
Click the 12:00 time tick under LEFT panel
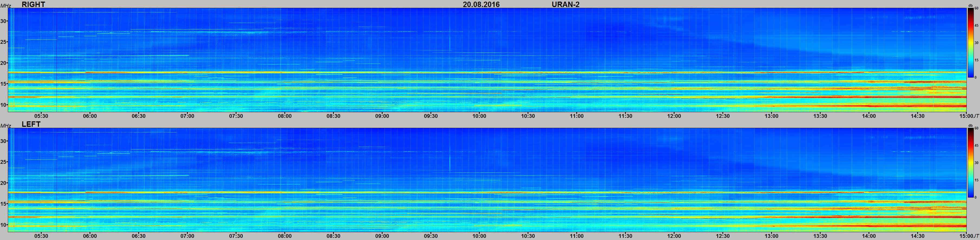point(674,236)
